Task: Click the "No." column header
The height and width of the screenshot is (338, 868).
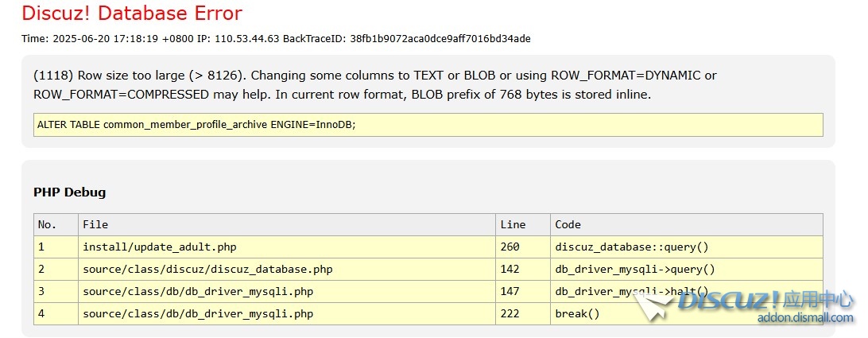Action: tap(56, 224)
